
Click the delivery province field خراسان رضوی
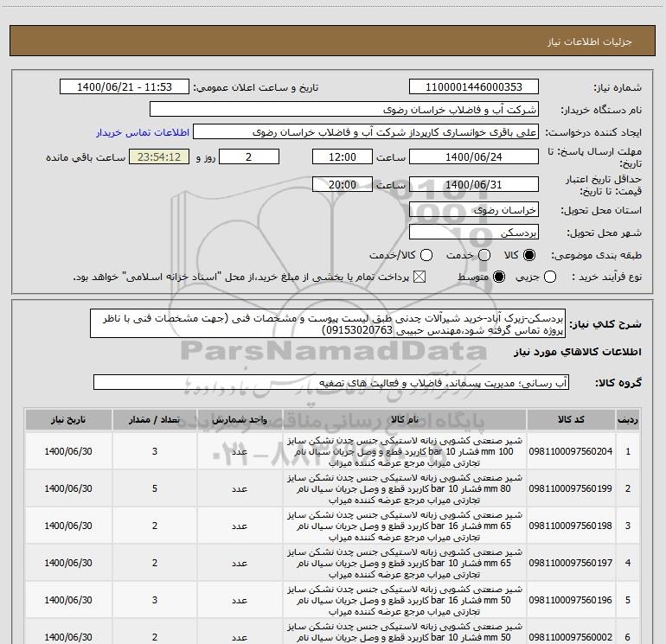click(x=474, y=210)
